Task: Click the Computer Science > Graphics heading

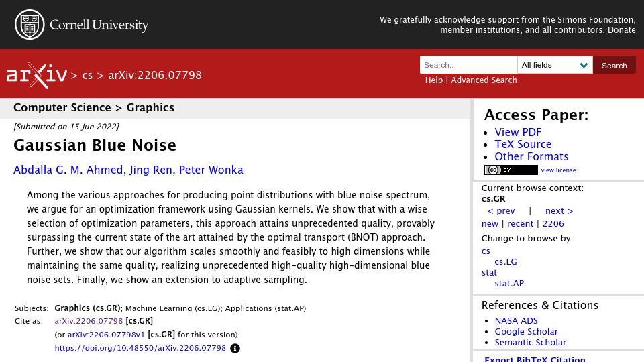Action: pyautogui.click(x=94, y=107)
